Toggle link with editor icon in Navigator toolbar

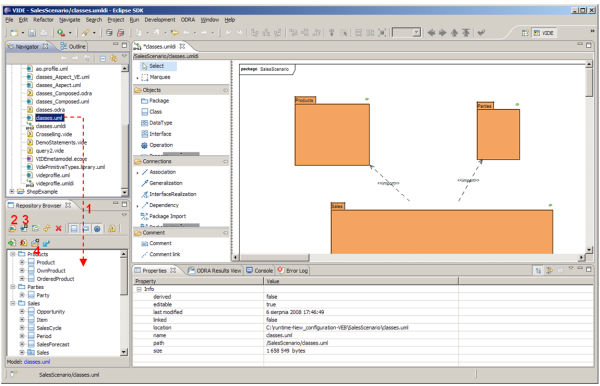pos(114,58)
